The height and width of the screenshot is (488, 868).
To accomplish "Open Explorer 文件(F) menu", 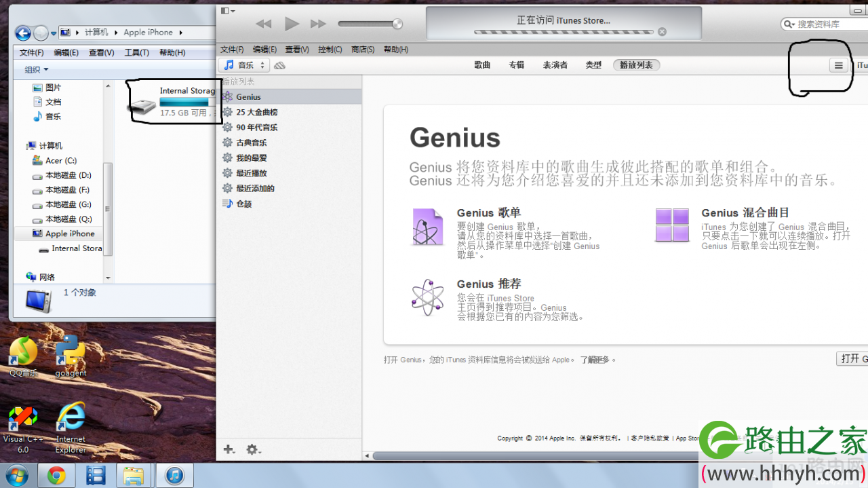I will pyautogui.click(x=32, y=52).
